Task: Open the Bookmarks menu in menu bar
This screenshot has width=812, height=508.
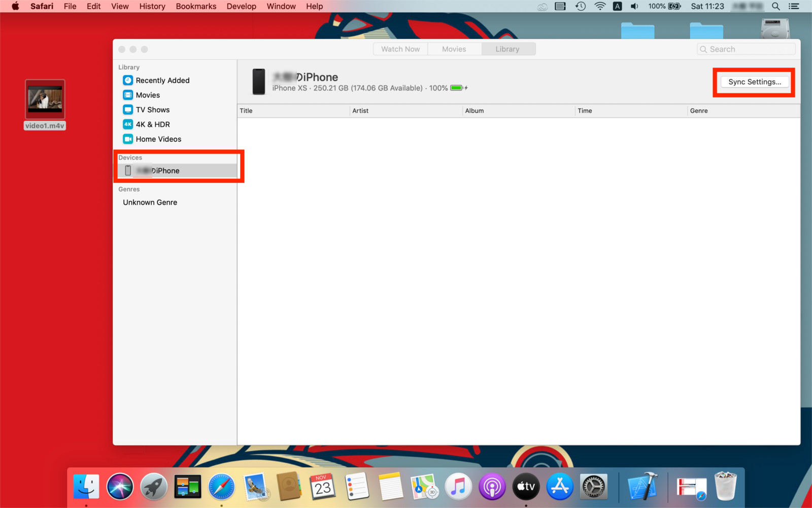Action: 196,6
